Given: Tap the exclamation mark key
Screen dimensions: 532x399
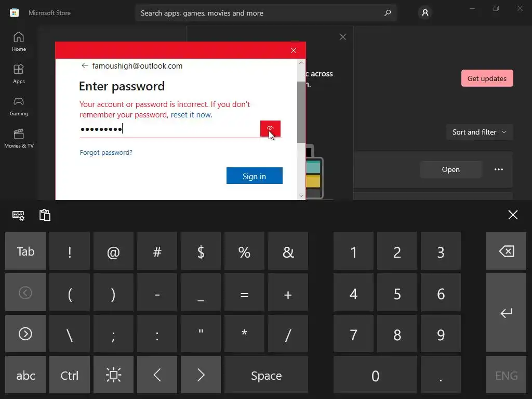Looking at the screenshot, I should (x=70, y=251).
